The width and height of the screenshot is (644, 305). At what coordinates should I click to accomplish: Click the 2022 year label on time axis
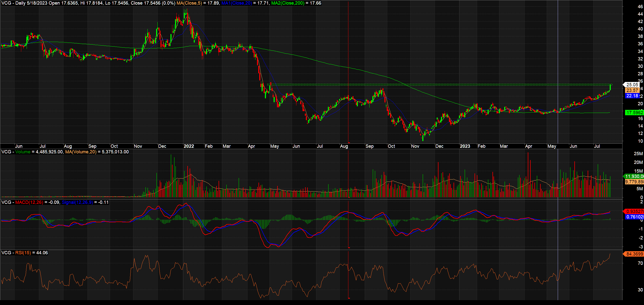click(x=189, y=146)
